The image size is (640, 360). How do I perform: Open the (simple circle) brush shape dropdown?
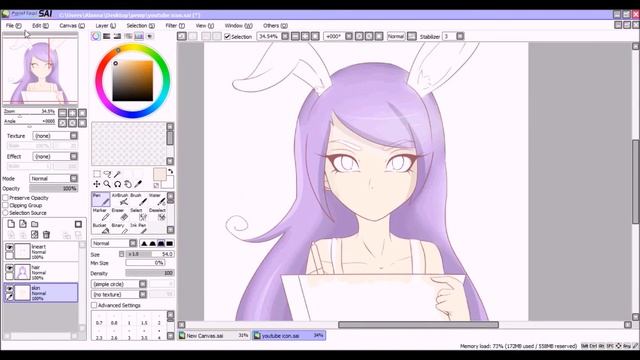pyautogui.click(x=119, y=284)
